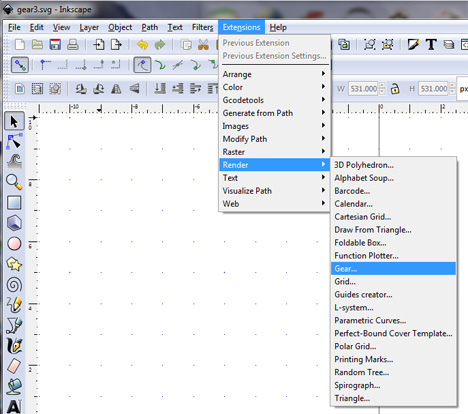
Task: Click the Import icon in the toolbar
Action: click(99, 44)
